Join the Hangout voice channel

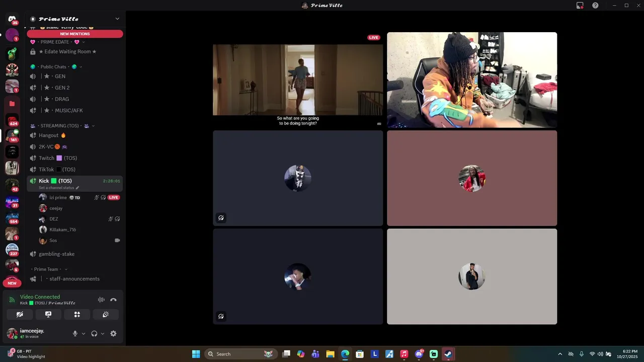coord(75,135)
